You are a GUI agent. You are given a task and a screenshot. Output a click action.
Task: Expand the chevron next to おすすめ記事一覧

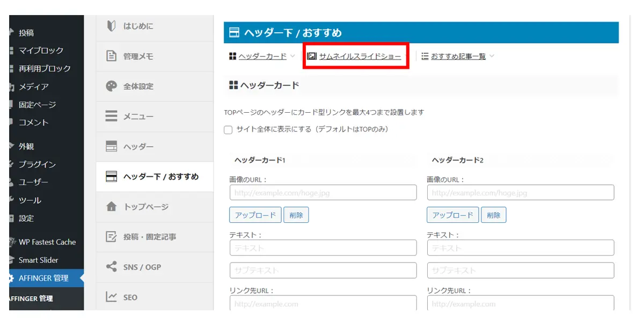tap(492, 56)
